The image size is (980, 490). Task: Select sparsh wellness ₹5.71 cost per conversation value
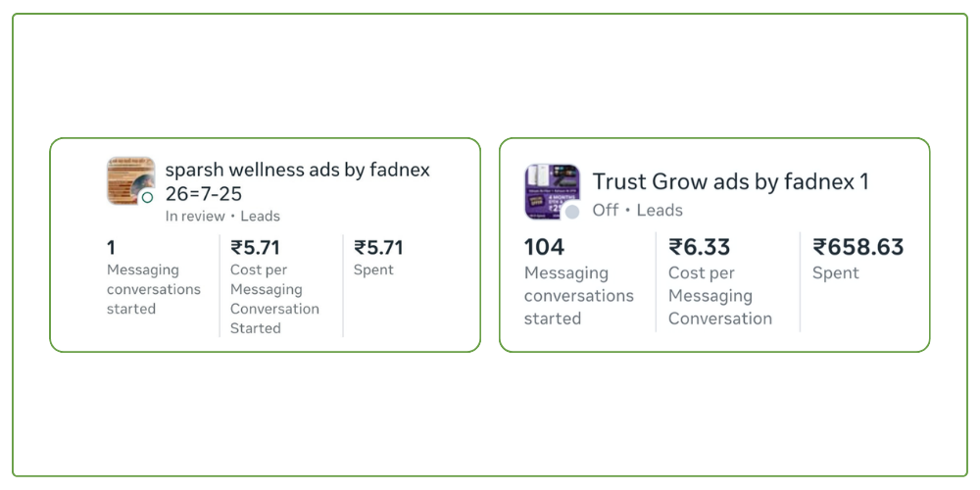tap(255, 248)
